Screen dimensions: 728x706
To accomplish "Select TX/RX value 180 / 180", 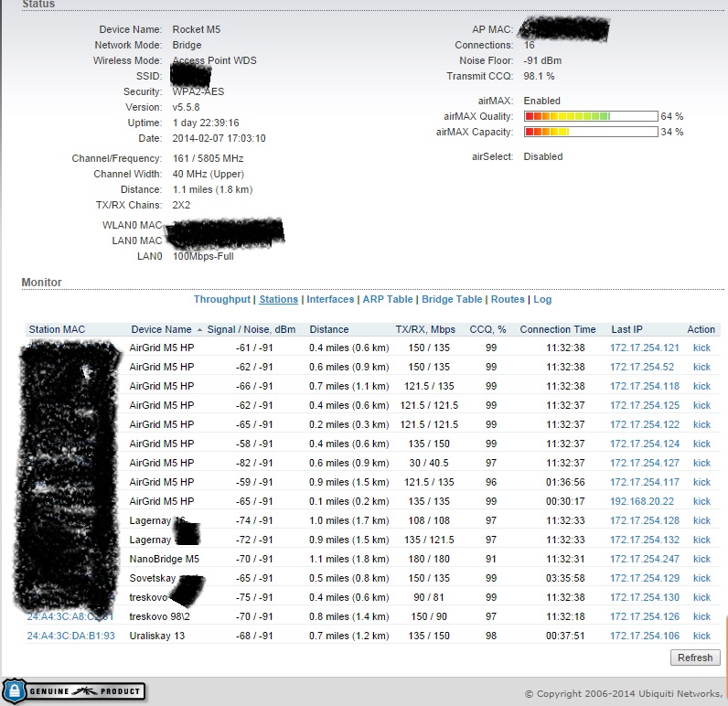I will pos(429,559).
